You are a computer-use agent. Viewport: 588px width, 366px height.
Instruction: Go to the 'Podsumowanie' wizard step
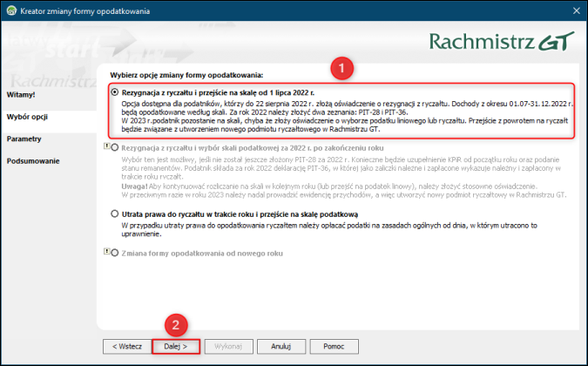tap(33, 161)
